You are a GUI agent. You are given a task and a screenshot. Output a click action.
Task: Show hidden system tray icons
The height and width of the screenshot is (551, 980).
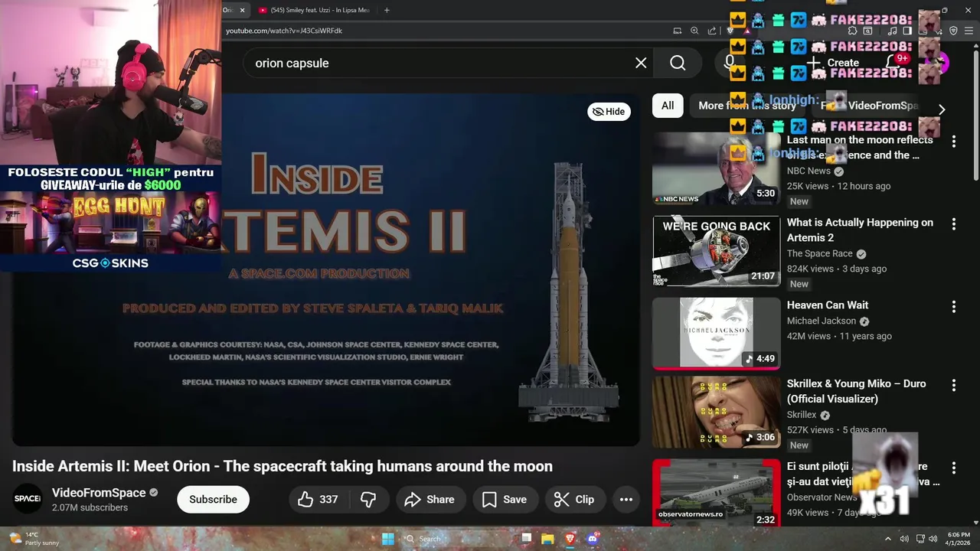pyautogui.click(x=887, y=539)
